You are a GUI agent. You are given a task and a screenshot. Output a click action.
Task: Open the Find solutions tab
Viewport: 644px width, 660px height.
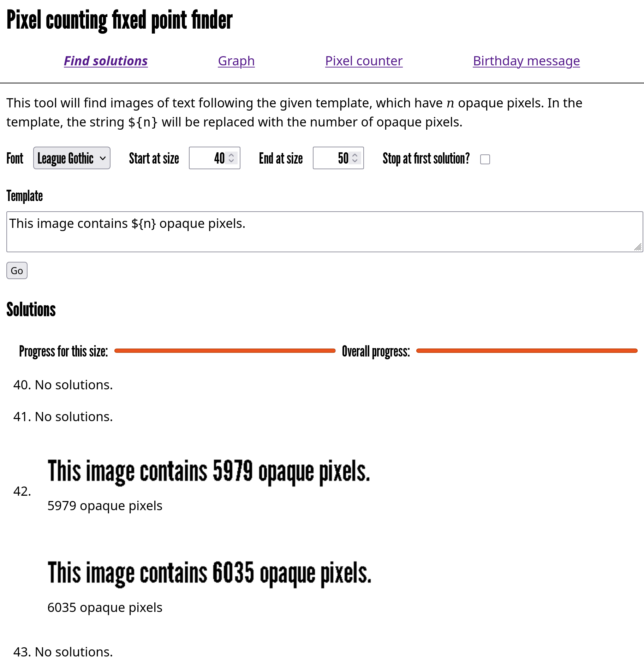coord(106,61)
